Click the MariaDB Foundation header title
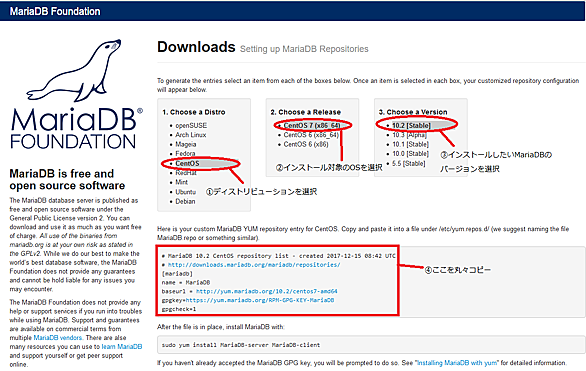The height and width of the screenshot is (371, 586). [55, 11]
